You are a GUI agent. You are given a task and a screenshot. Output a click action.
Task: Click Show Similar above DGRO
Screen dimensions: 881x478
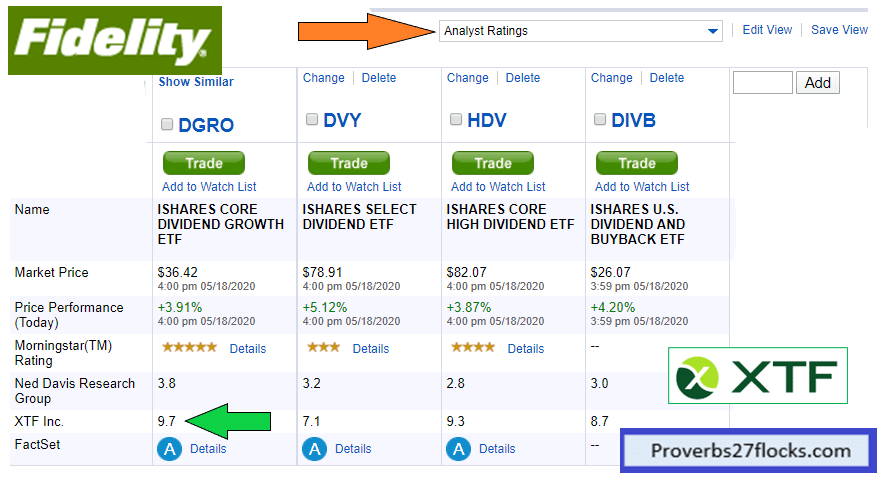click(x=196, y=82)
